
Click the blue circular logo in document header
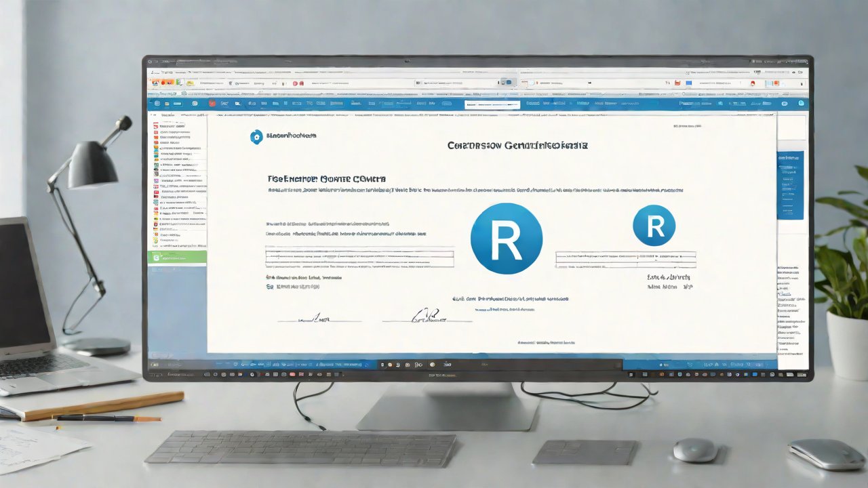click(256, 137)
